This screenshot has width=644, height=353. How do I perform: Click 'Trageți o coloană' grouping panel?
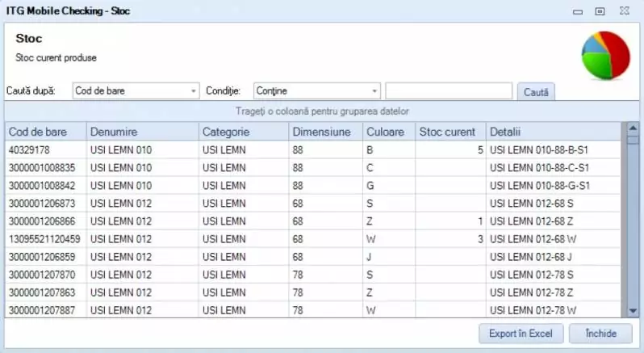(322, 111)
